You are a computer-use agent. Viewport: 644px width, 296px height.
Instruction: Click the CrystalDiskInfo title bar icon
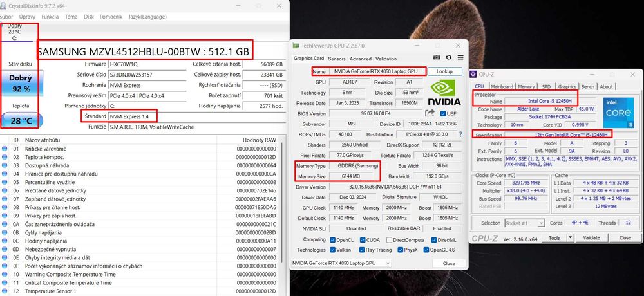[x=3, y=6]
